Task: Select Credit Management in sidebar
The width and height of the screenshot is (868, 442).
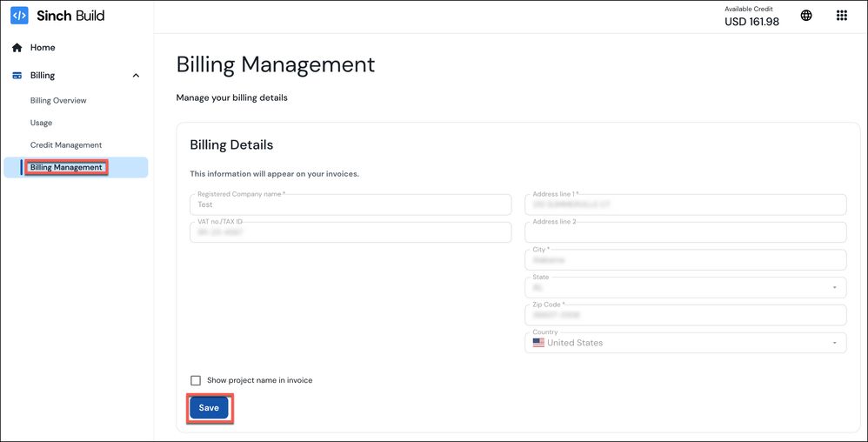Action: pyautogui.click(x=66, y=145)
